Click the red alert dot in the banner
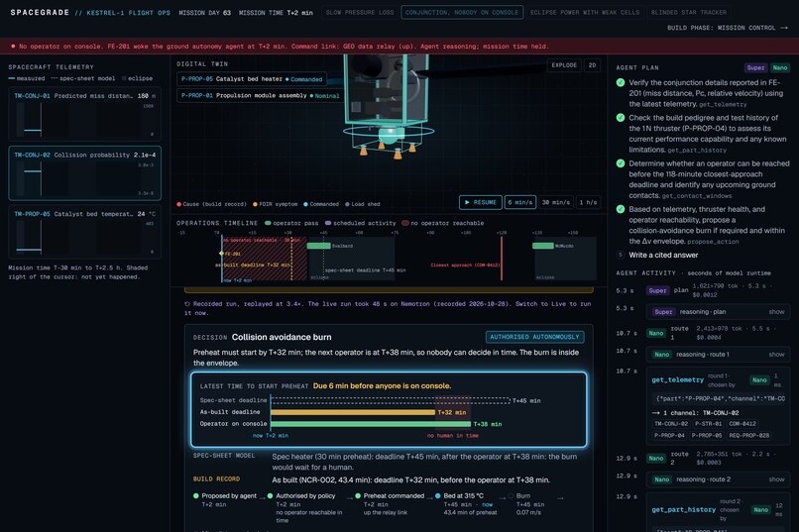This screenshot has width=799, height=532. pyautogui.click(x=13, y=47)
